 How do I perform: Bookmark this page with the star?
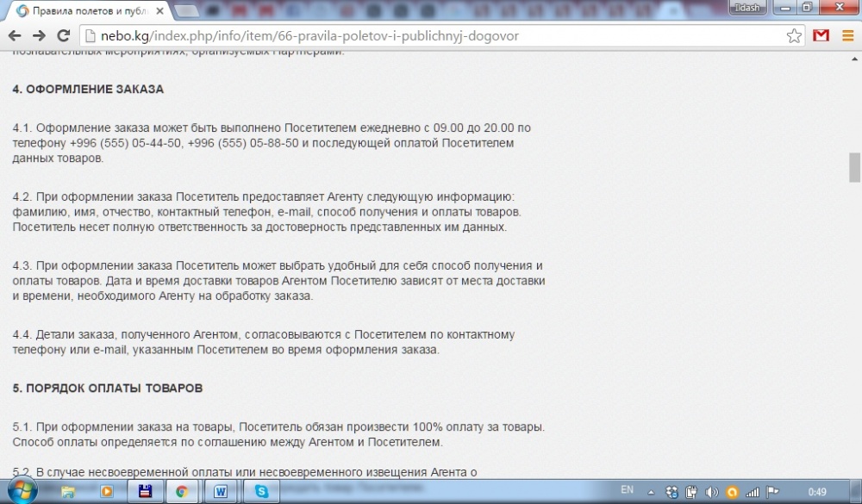pos(794,36)
